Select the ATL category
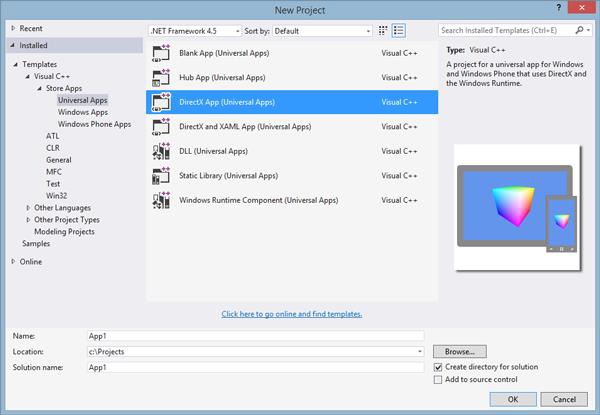Viewport: 600px width, 415px height. click(53, 136)
